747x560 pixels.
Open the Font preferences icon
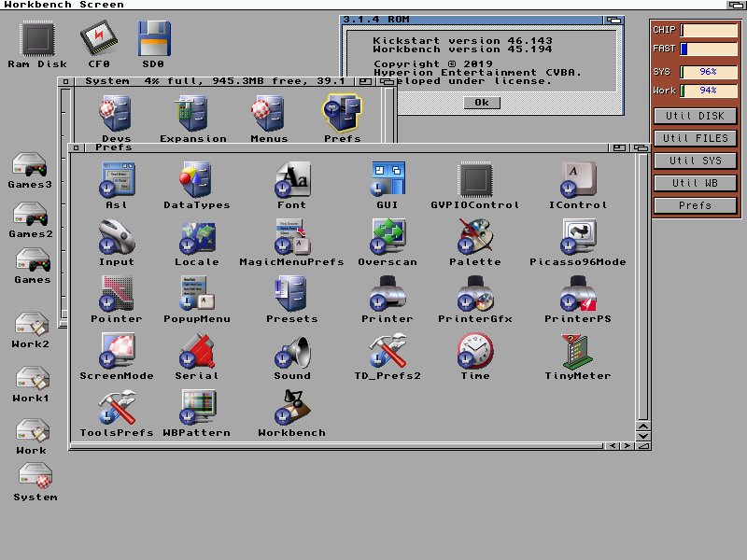292,179
